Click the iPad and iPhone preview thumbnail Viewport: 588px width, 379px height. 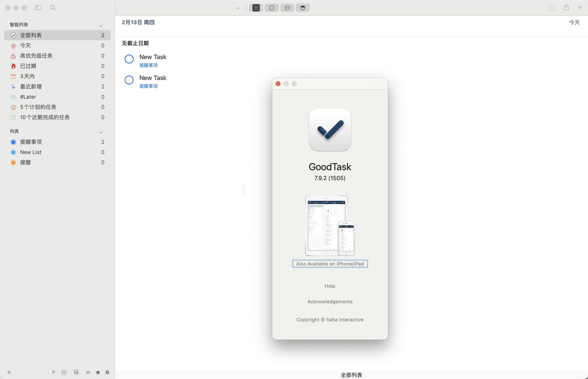(330, 226)
